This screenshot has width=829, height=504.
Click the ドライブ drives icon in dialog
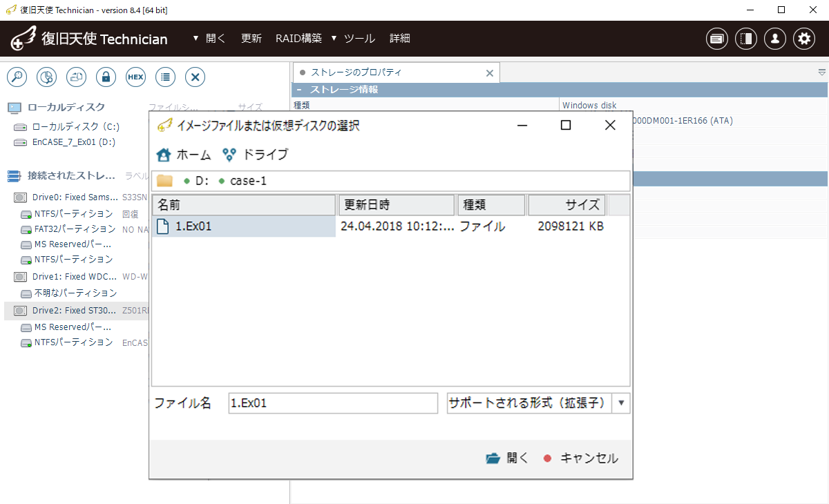tap(229, 155)
